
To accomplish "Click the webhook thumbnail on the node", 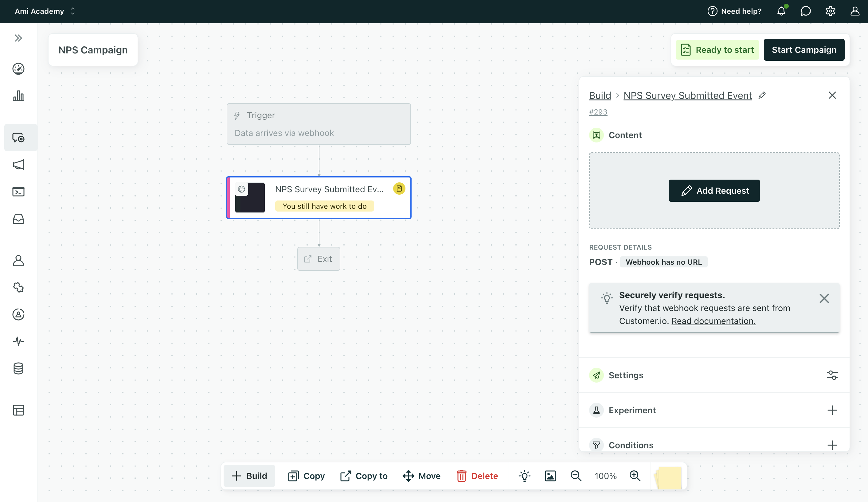I will (x=250, y=198).
